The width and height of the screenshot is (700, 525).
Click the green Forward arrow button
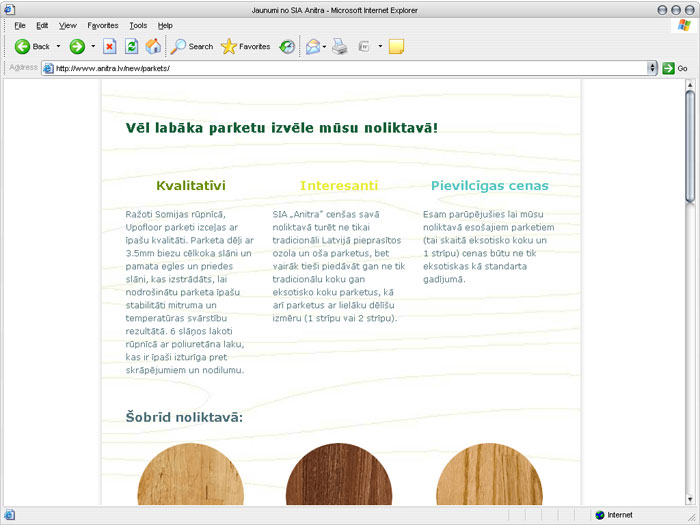tap(77, 46)
